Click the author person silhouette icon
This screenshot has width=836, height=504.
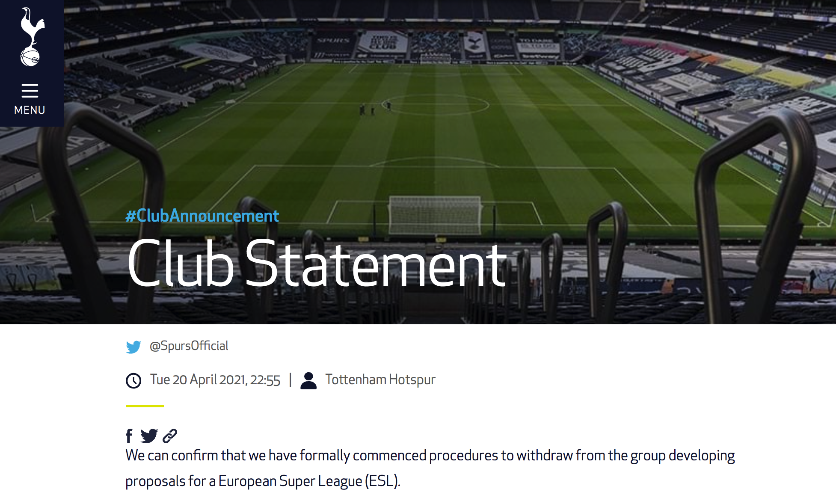coord(308,380)
